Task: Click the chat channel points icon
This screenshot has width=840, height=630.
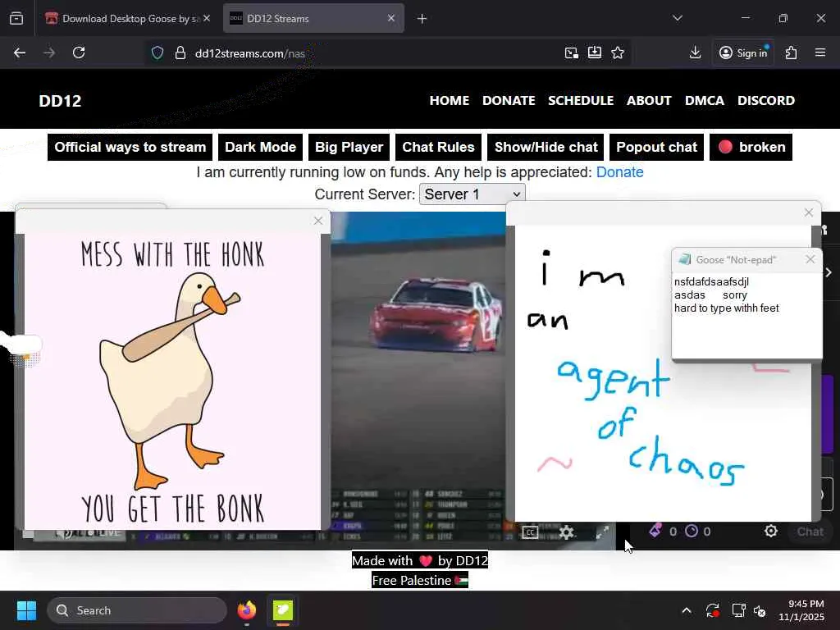Action: 655,531
